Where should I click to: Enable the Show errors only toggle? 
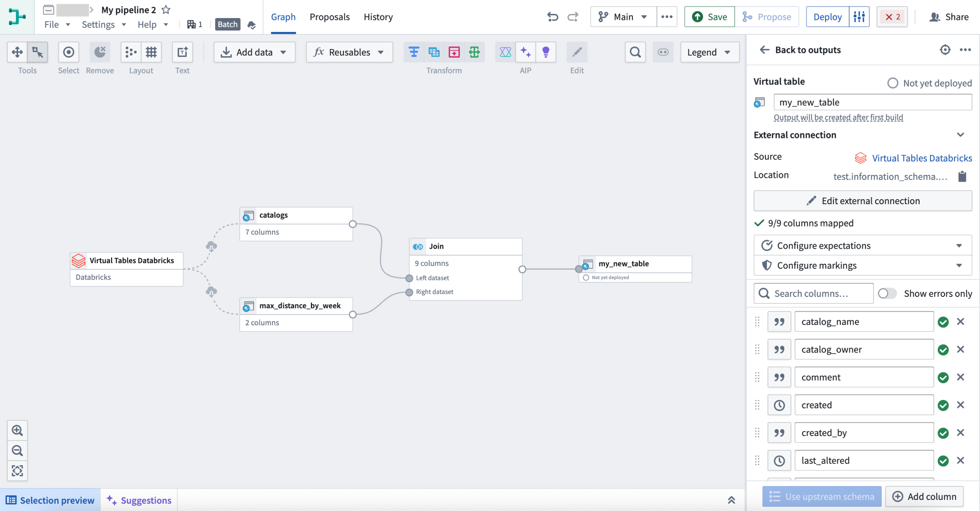[x=888, y=293]
